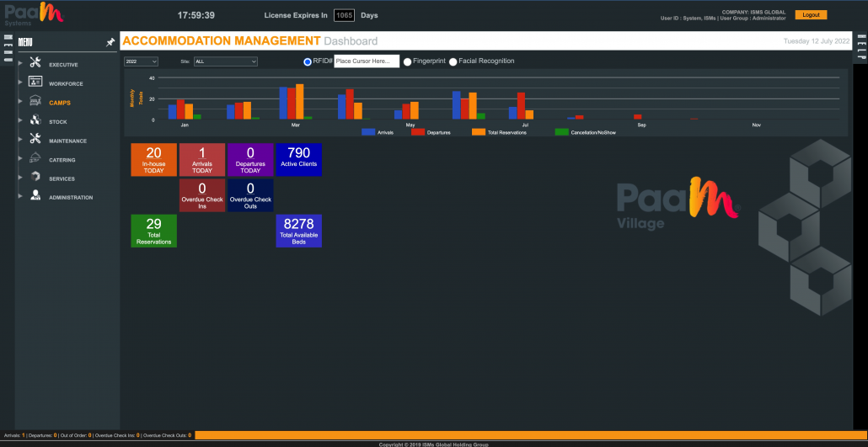Click the Services cube icon

[x=35, y=177]
